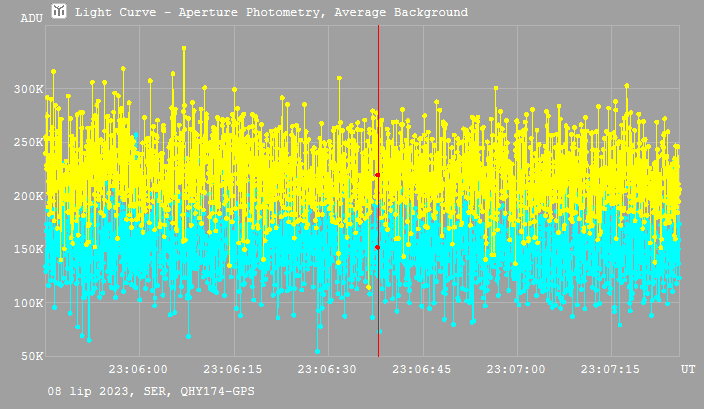Click the 250K axis value
The height and width of the screenshot is (409, 704).
(28, 142)
